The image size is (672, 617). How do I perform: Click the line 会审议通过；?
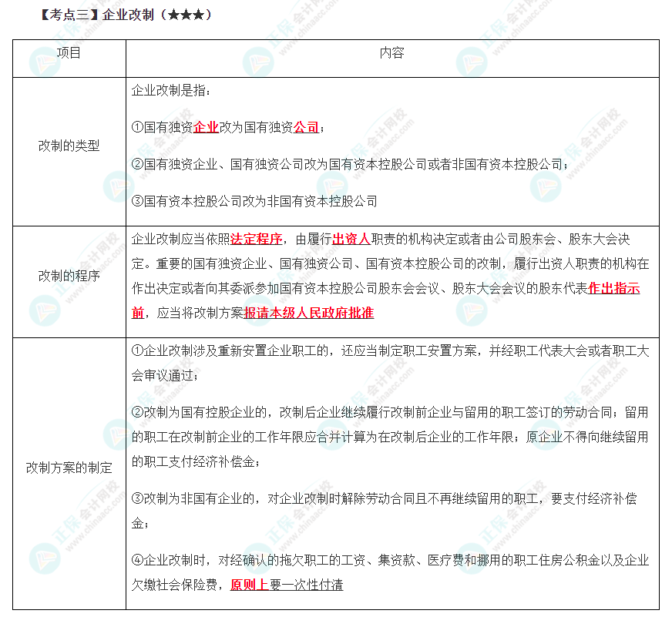[166, 376]
